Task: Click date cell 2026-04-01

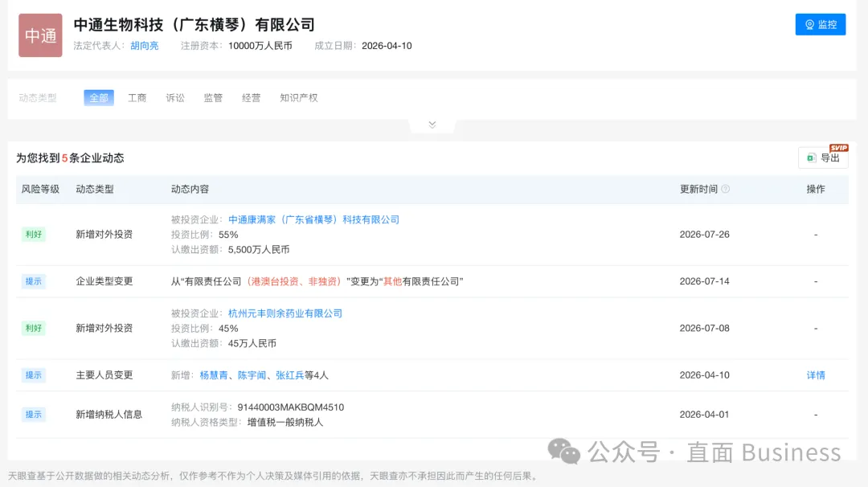Action: click(704, 415)
